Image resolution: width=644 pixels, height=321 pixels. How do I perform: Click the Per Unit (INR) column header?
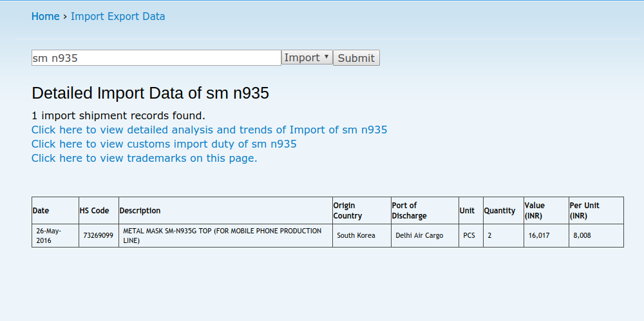[x=584, y=211]
